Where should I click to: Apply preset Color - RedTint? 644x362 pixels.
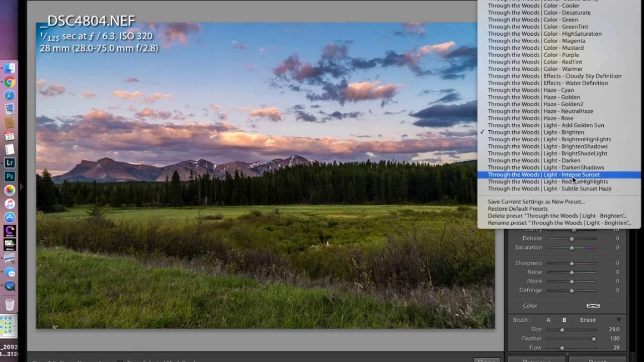pyautogui.click(x=558, y=62)
